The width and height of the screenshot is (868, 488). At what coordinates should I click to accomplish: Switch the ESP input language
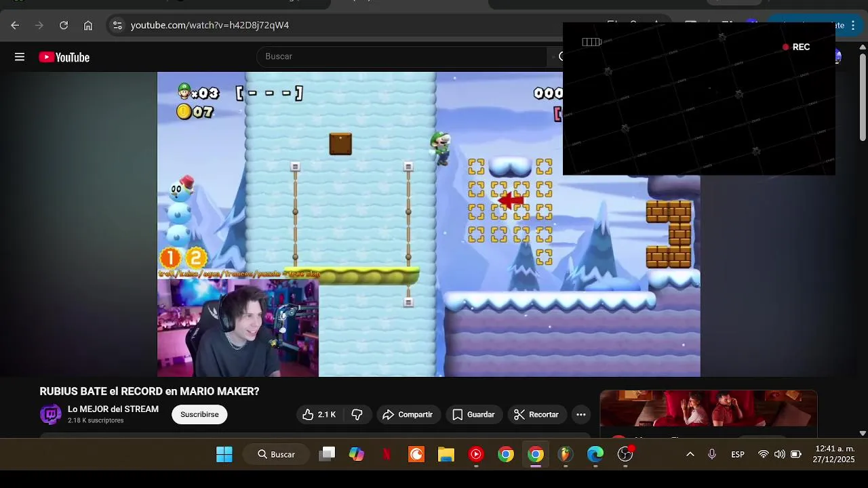(738, 454)
